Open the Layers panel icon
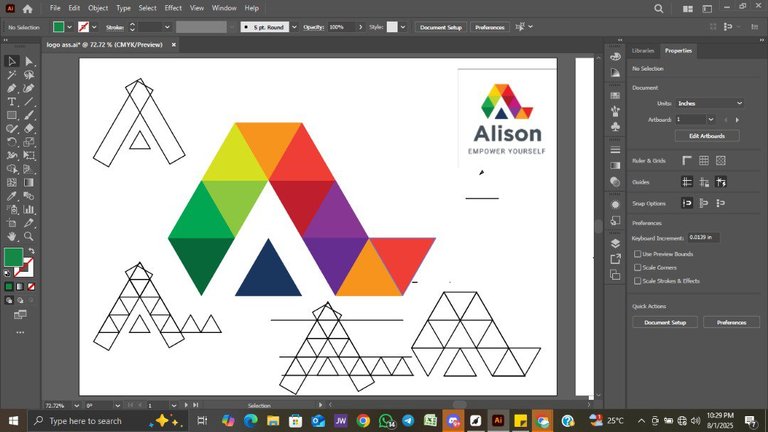 616,243
